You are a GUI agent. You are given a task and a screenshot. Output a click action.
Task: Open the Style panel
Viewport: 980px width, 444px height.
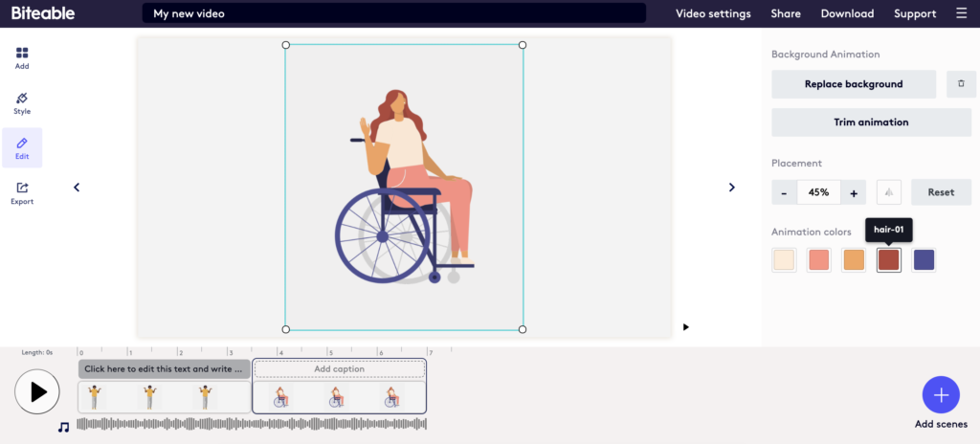click(x=22, y=103)
